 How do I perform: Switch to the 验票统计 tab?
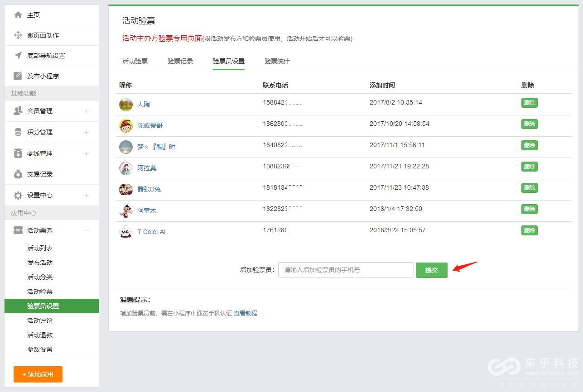coord(277,61)
